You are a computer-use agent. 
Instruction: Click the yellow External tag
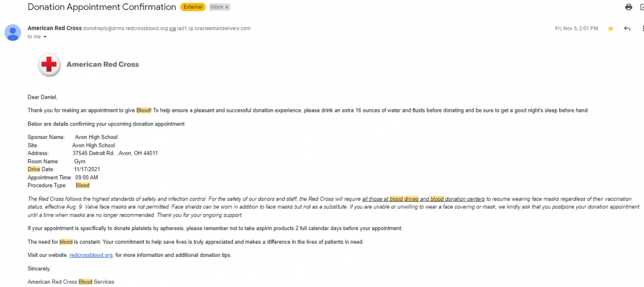193,7
